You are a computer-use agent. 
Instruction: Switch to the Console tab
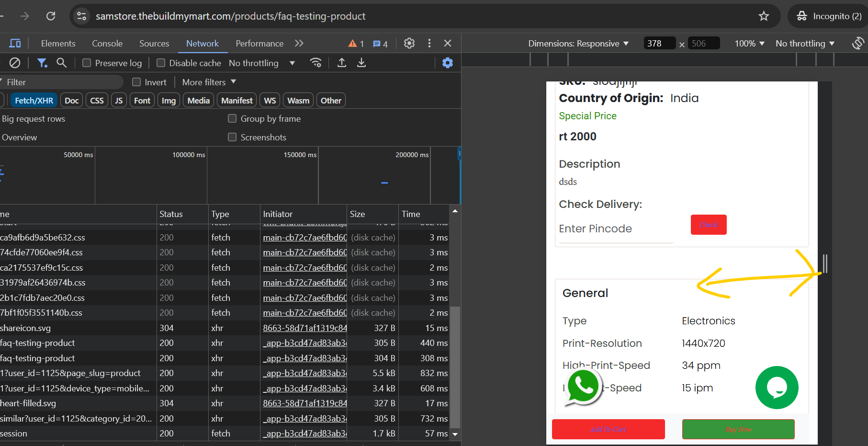pos(107,44)
